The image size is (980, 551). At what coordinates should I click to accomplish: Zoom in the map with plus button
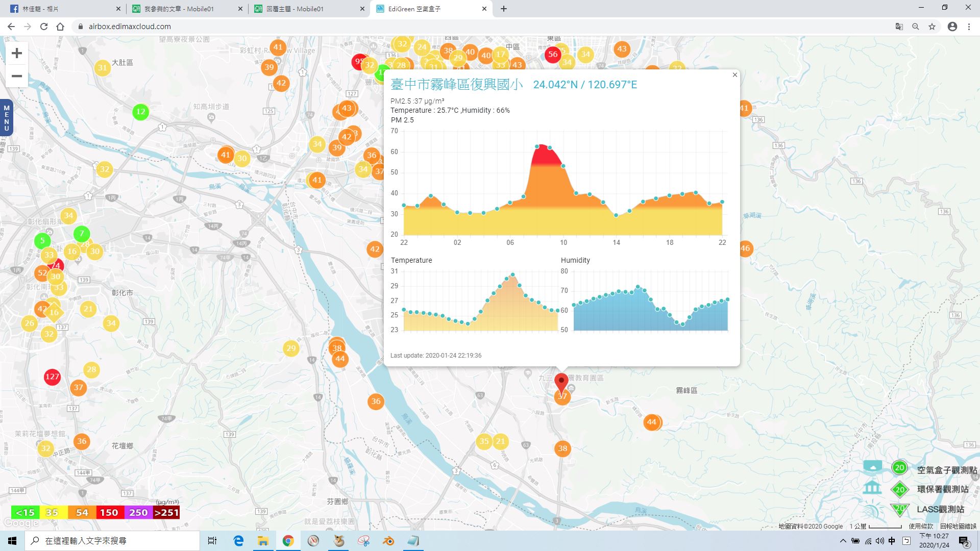pos(17,53)
